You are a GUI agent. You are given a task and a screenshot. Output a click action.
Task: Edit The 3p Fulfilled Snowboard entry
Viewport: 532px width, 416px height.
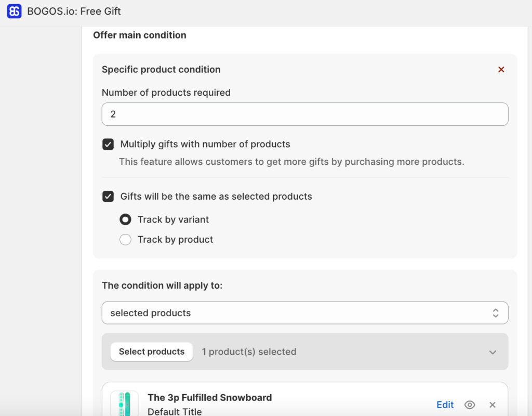pos(445,405)
